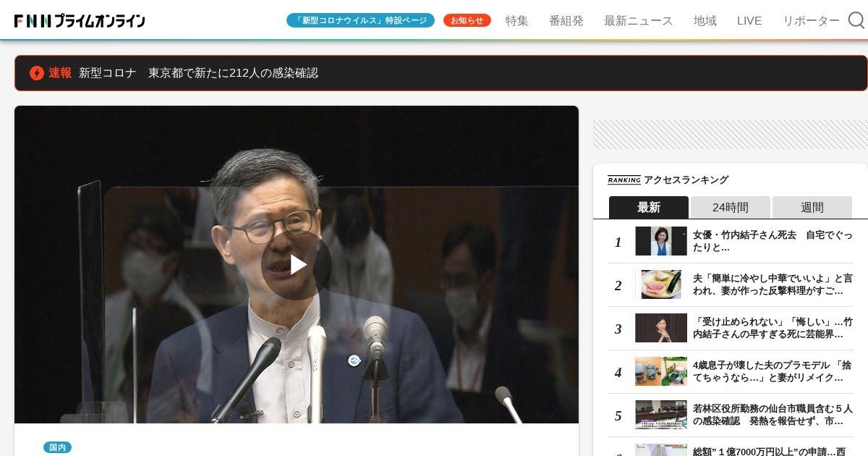This screenshot has height=456, width=868.
Task: Click the プラモデル toy thumbnail
Action: (x=661, y=371)
